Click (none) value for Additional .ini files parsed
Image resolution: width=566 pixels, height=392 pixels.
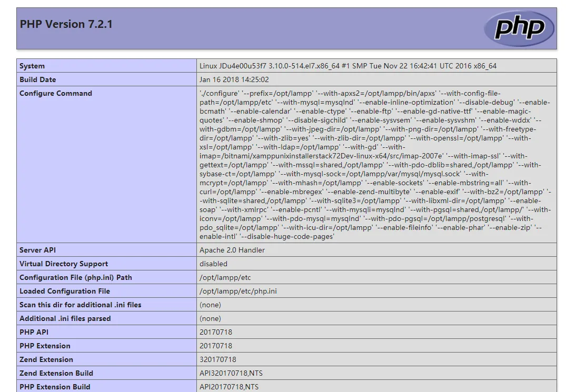tap(210, 319)
